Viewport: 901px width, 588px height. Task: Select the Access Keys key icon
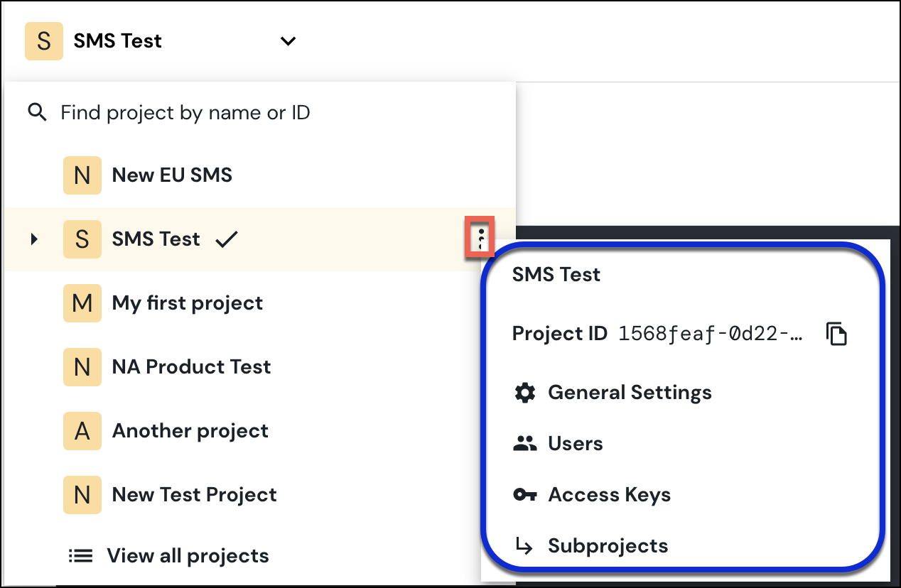[x=524, y=494]
